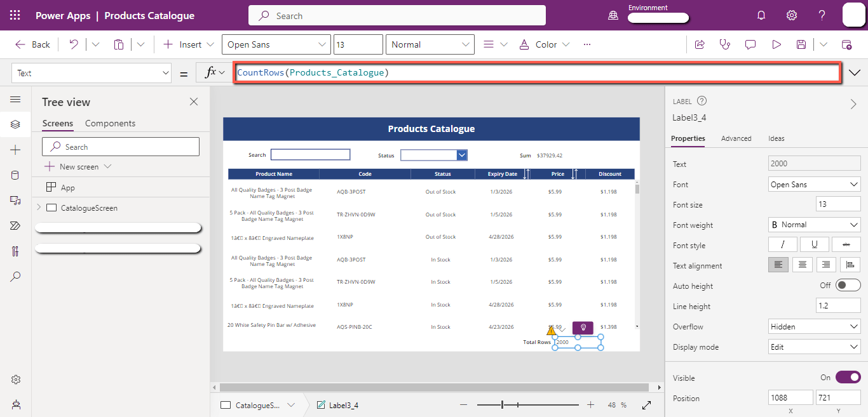Image resolution: width=868 pixels, height=417 pixels.
Task: Open the Data sidebar icon
Action: (15, 175)
